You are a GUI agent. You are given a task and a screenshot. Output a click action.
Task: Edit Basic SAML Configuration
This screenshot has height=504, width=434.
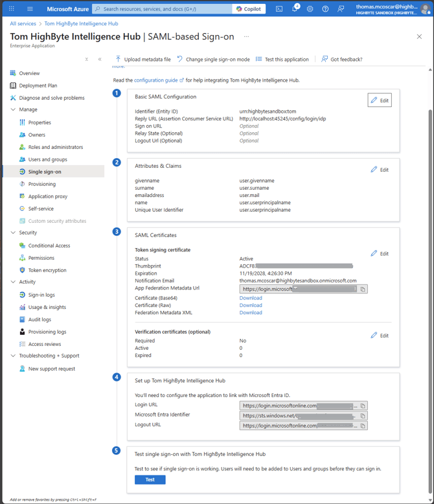380,100
